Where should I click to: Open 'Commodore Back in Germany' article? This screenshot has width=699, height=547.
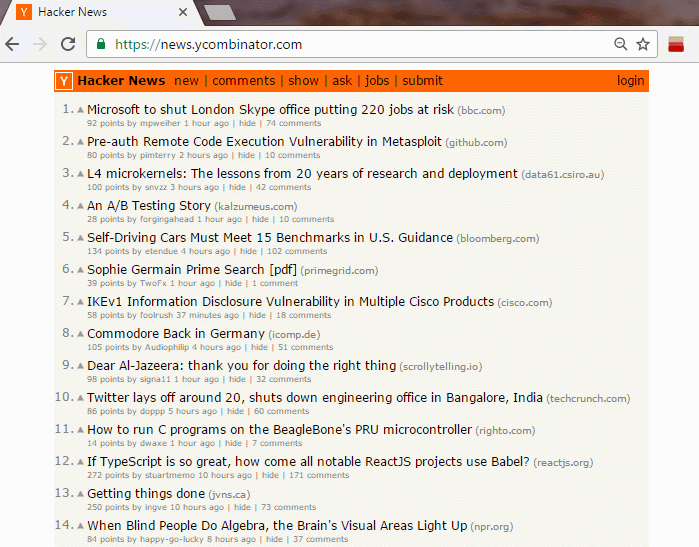coord(176,334)
